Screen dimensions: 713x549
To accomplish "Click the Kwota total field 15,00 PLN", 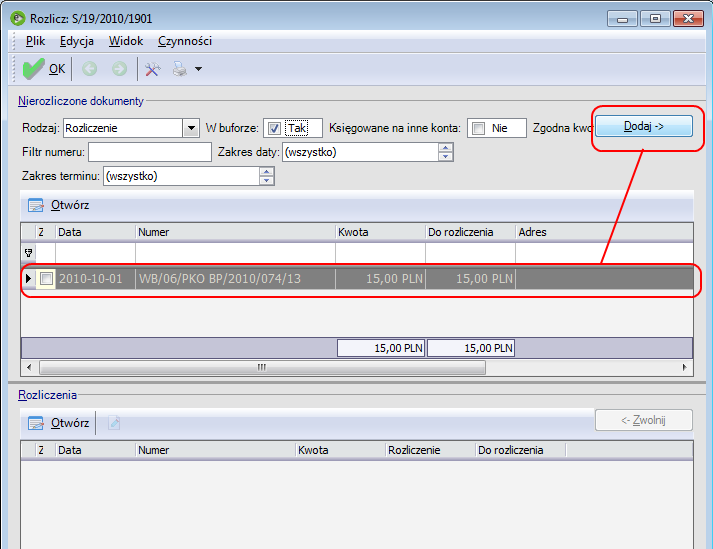I will tap(381, 348).
